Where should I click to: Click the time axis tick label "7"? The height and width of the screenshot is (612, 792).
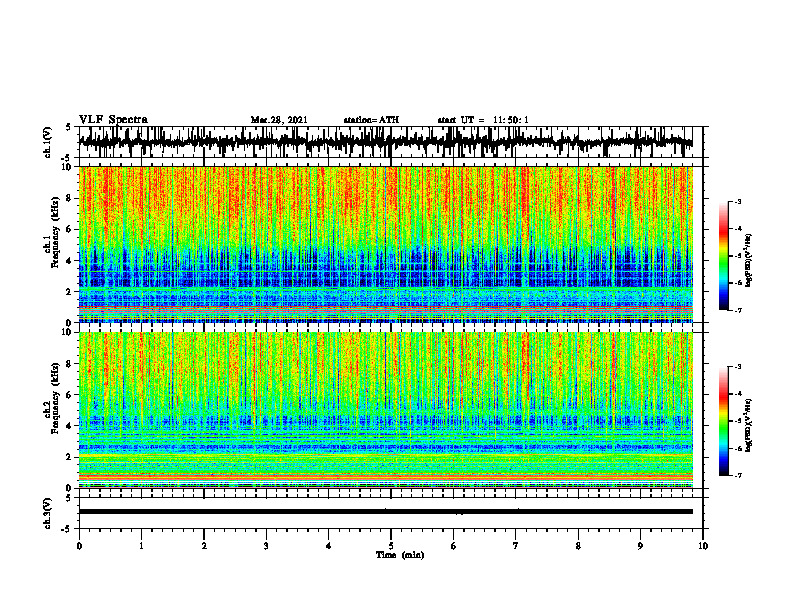pos(516,546)
